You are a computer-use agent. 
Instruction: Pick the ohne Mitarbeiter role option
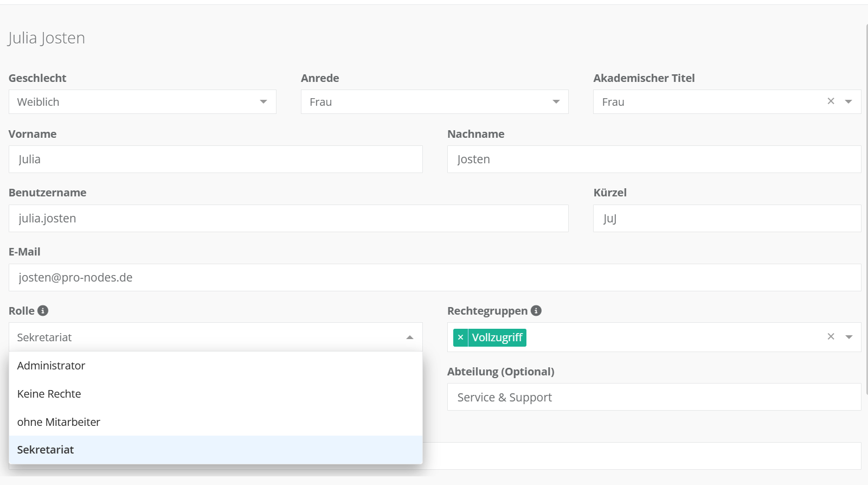59,422
